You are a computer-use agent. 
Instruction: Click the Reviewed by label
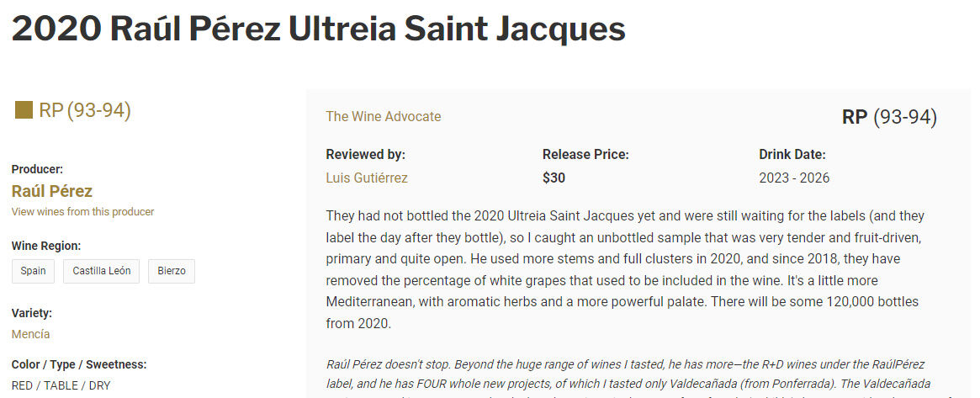tap(365, 155)
